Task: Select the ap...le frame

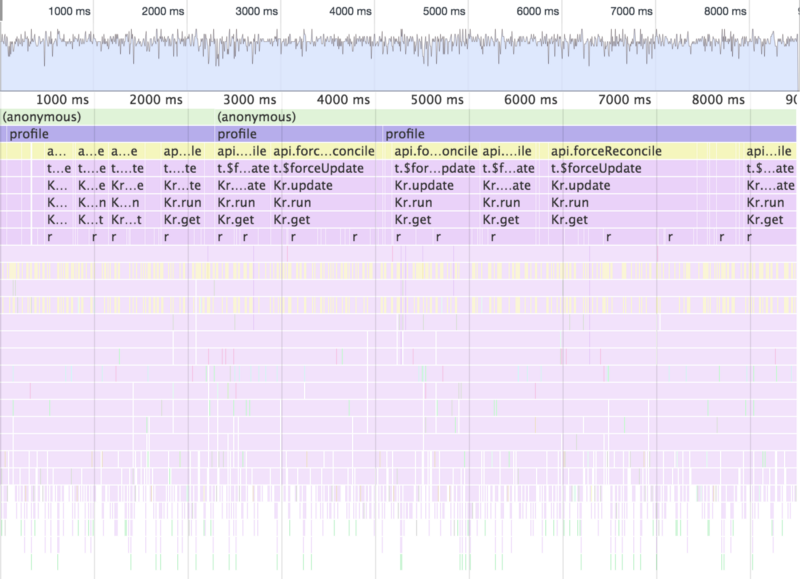Action: coord(182,151)
